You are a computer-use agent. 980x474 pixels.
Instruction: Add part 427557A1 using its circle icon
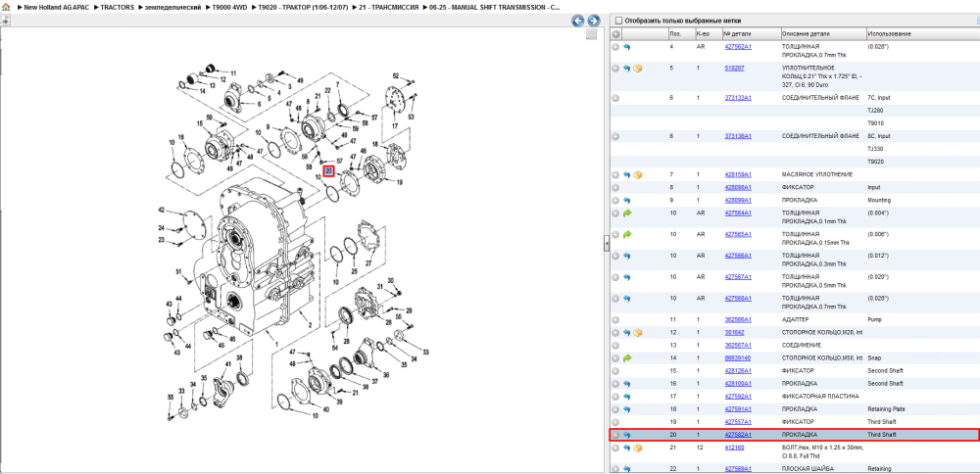[615, 421]
